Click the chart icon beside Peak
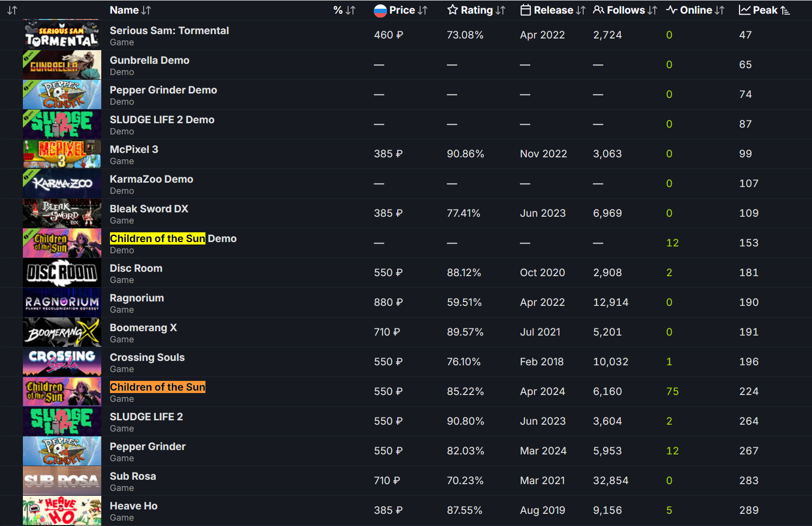 click(x=744, y=10)
